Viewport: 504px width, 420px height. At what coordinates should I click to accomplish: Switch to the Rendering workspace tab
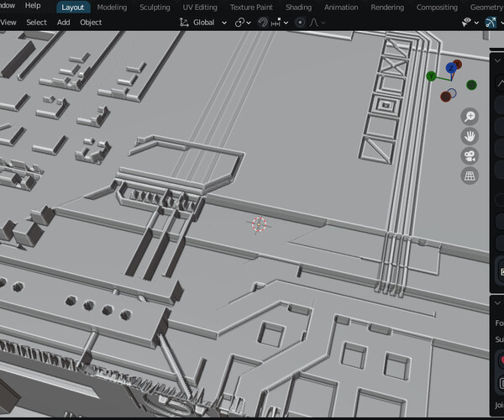(x=387, y=8)
